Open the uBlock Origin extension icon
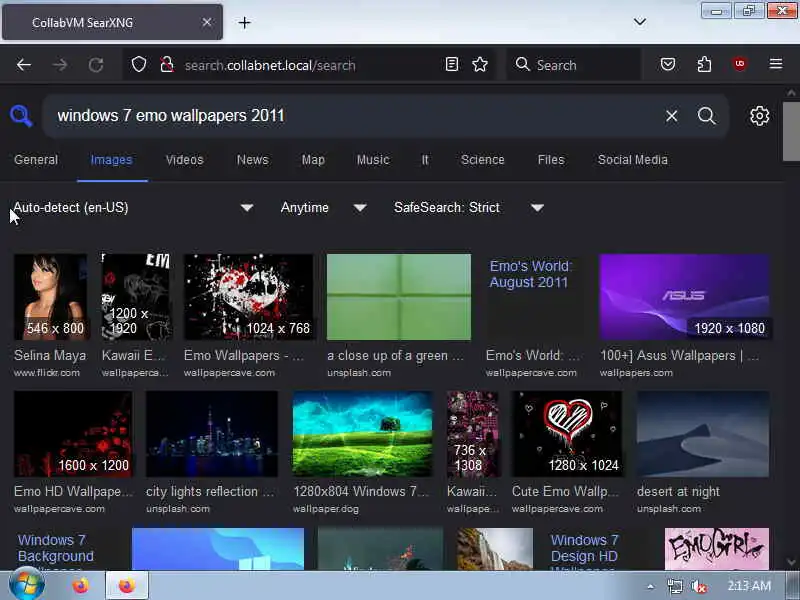The width and height of the screenshot is (800, 600). pos(740,64)
